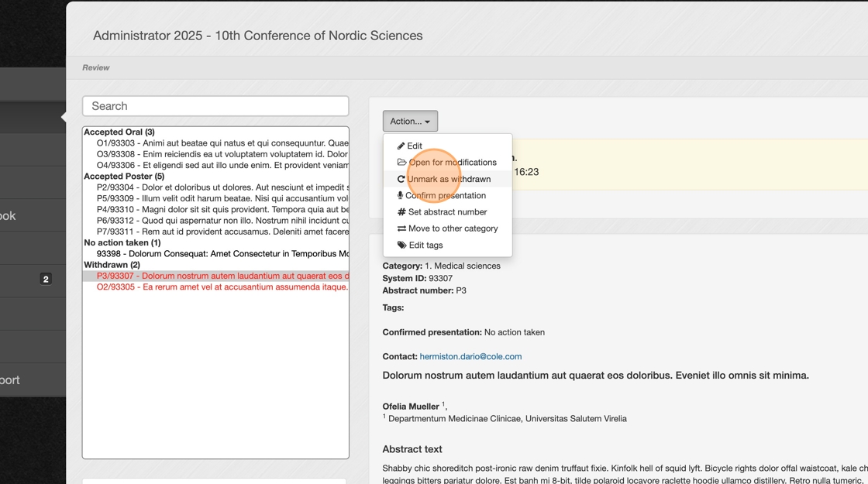Focus the Search input field
This screenshot has width=868, height=484.
click(215, 106)
